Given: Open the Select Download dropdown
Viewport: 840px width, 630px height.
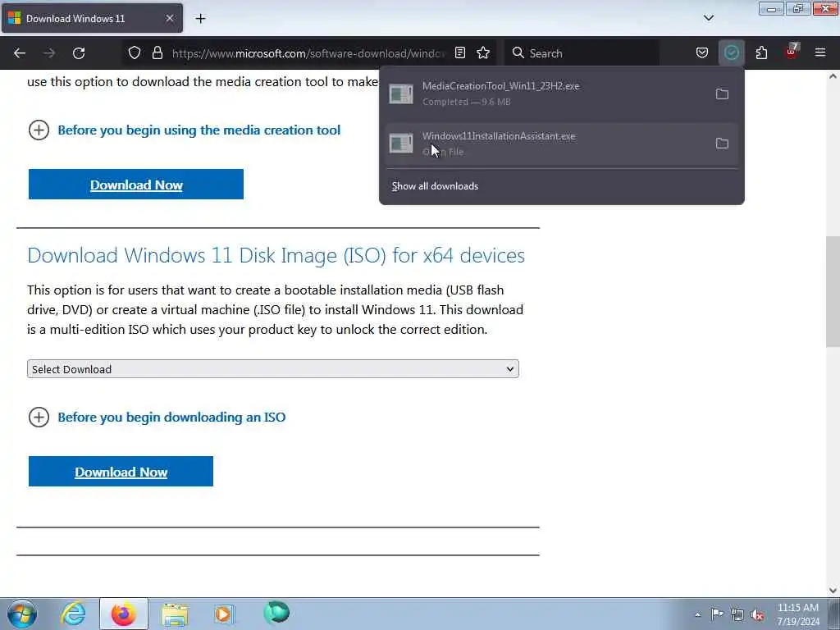Looking at the screenshot, I should coord(273,369).
